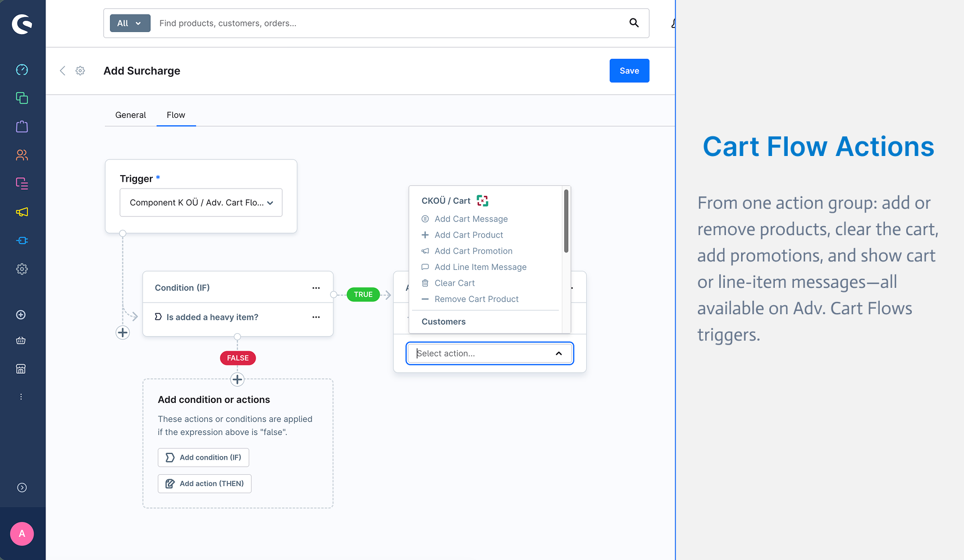
Task: Open the Trigger selection dropdown
Action: click(x=201, y=203)
